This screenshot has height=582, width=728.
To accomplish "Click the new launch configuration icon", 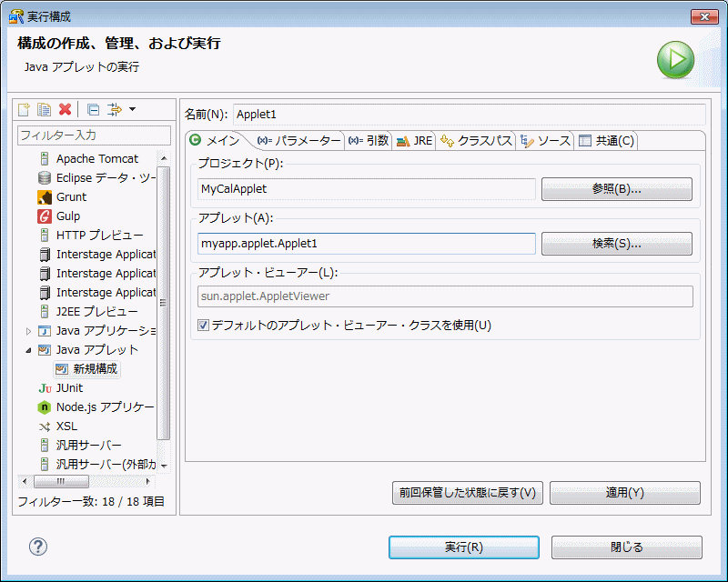I will [x=24, y=109].
